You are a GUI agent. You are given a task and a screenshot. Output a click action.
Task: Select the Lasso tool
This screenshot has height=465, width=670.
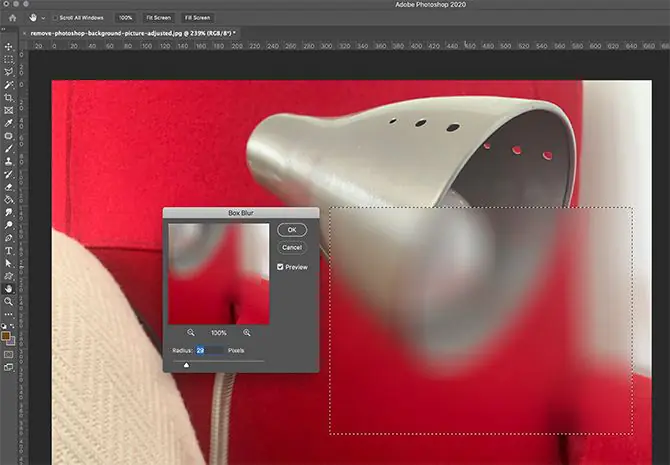(9, 73)
